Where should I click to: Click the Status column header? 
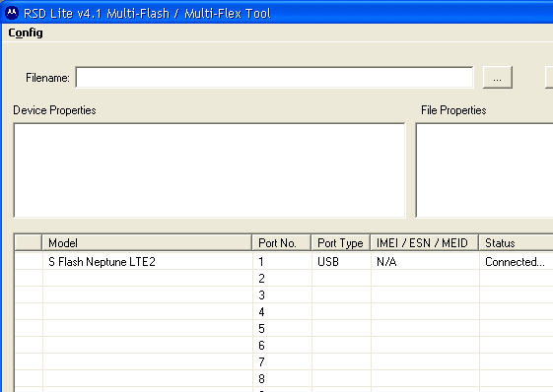516,243
